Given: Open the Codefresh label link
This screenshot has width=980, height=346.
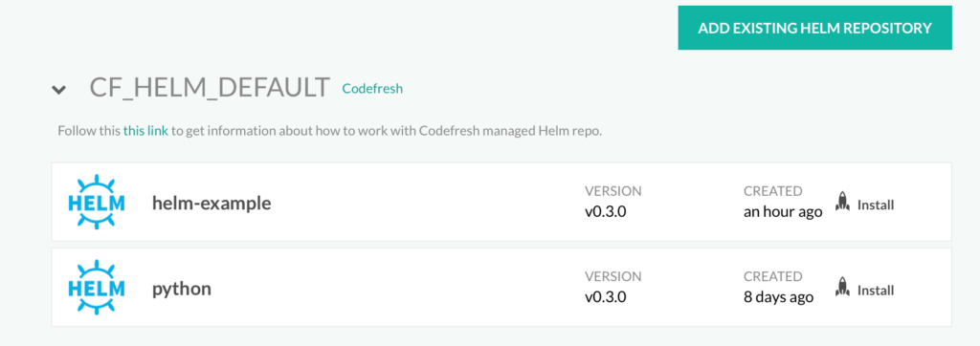Looking at the screenshot, I should point(372,89).
